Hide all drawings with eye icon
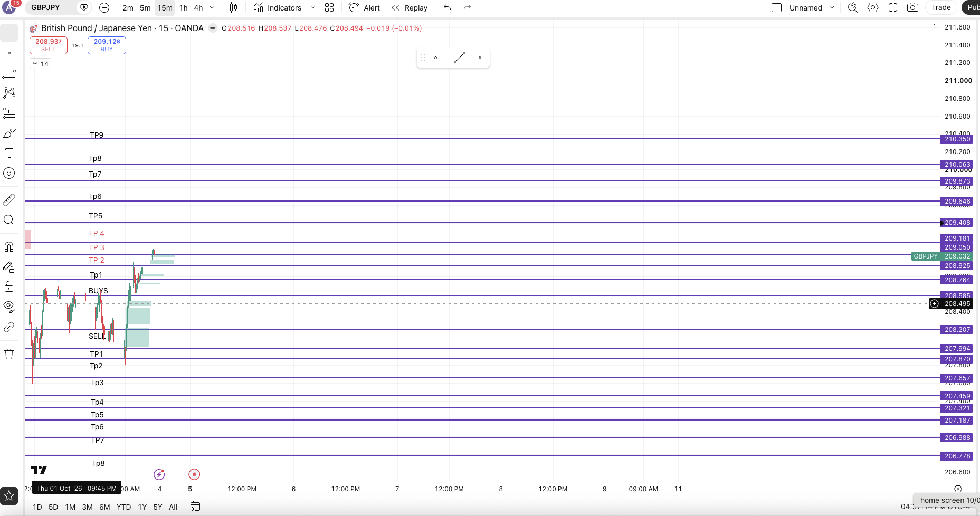 9,307
